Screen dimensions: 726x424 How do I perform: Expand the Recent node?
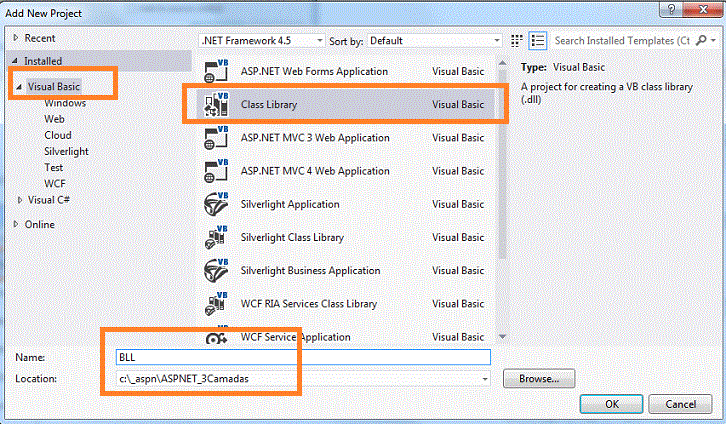16,38
